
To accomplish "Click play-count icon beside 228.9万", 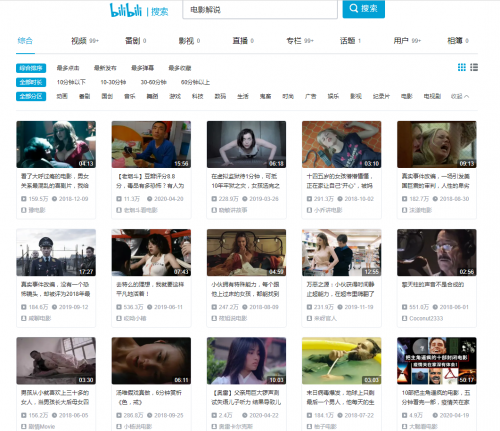I will 214,199.
